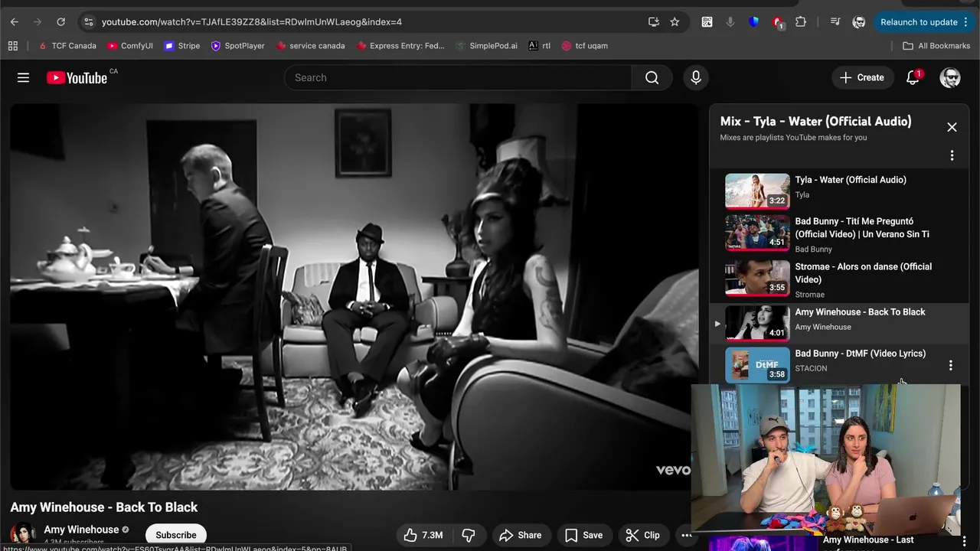Open rtl bookmark
Image resolution: width=980 pixels, height=551 pixels.
click(539, 46)
